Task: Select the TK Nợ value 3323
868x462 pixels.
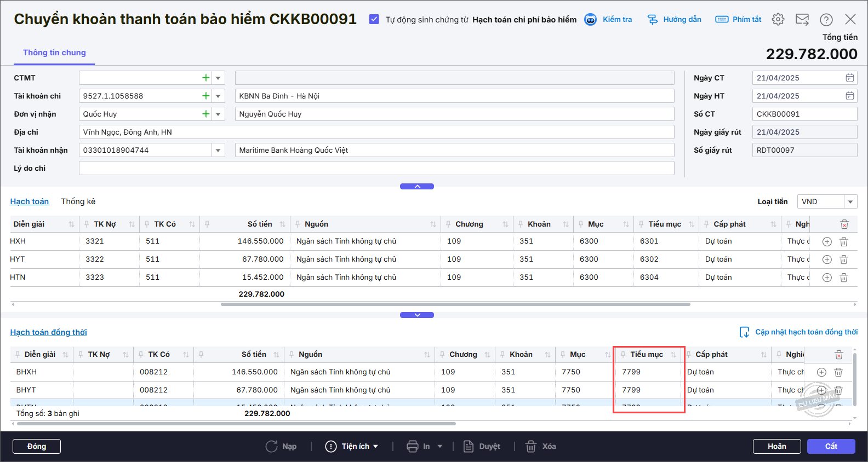Action: [x=95, y=278]
